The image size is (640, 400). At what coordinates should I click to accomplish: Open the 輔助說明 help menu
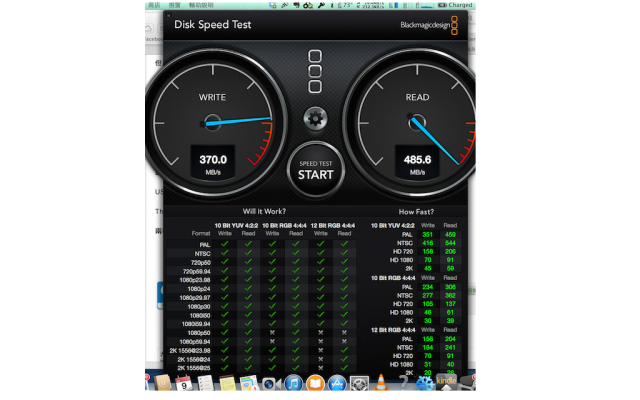click(x=201, y=5)
